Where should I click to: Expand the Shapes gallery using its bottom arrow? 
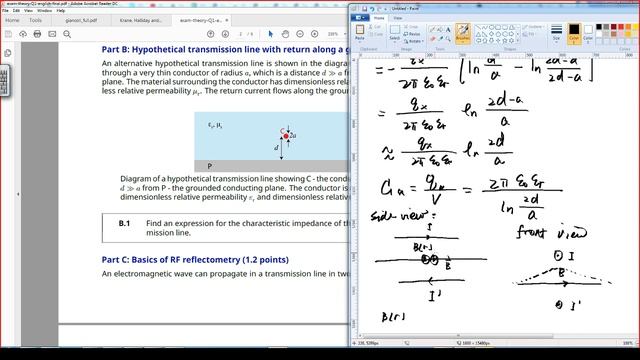pyautogui.click(x=518, y=40)
